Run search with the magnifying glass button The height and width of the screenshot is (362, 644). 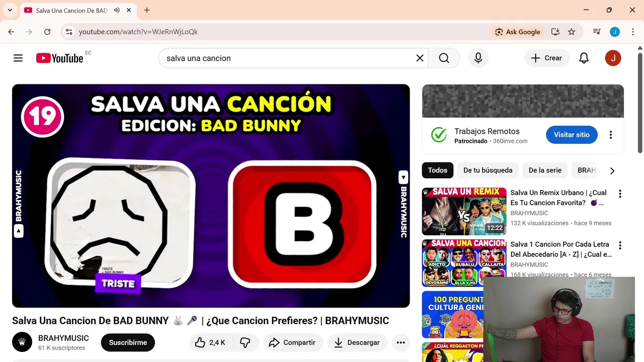pyautogui.click(x=444, y=58)
